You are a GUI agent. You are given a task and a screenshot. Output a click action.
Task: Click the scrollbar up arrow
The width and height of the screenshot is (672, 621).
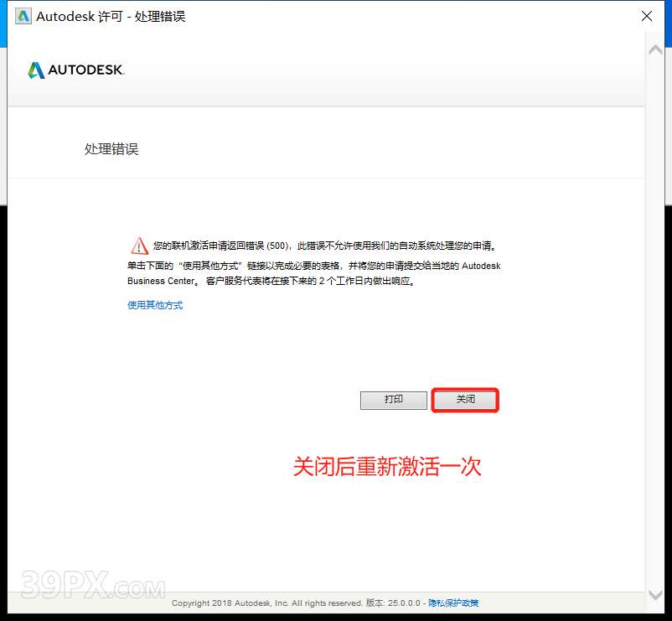(x=655, y=49)
